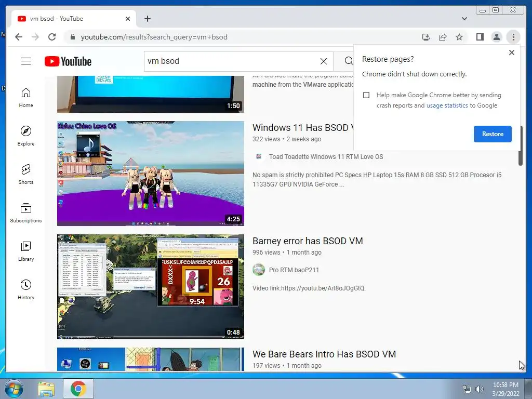Go back with the browser back arrow
This screenshot has width=532, height=399.
click(19, 37)
